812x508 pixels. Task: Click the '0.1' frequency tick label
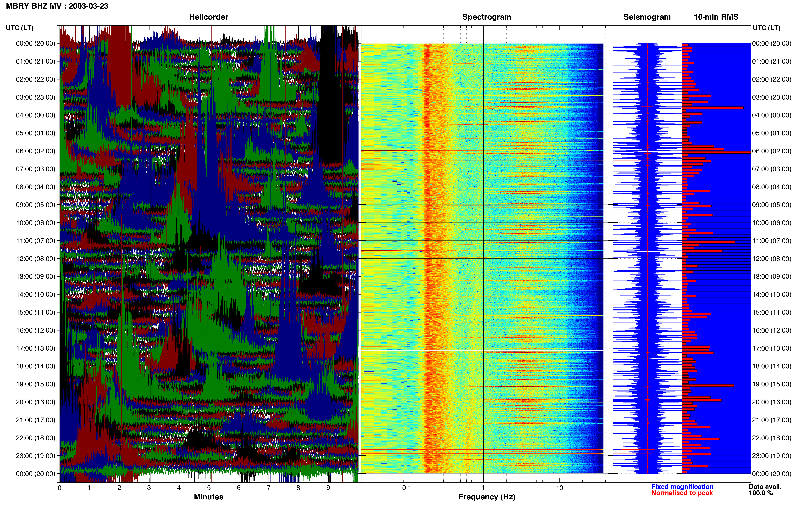coord(407,488)
